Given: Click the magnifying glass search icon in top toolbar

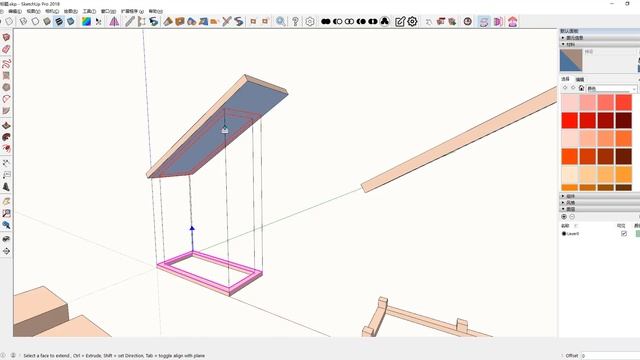Looking at the screenshot, I should click(x=280, y=21).
